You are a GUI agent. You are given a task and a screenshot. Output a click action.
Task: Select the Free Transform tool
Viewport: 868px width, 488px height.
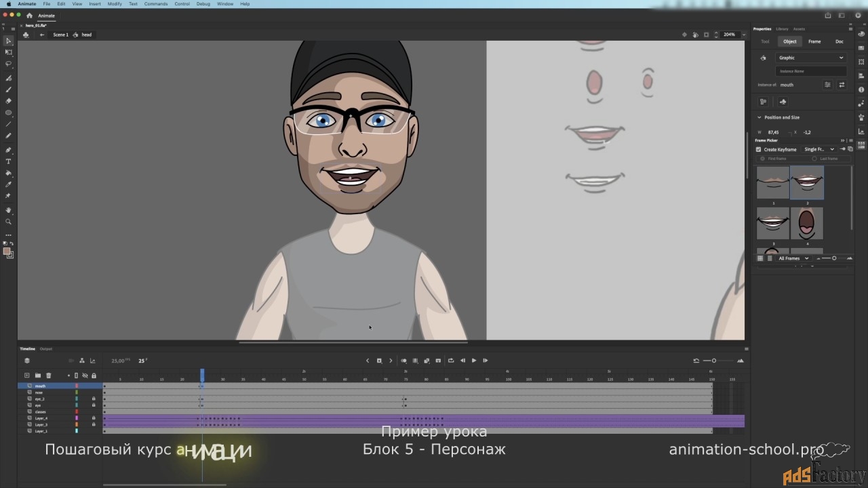click(9, 52)
